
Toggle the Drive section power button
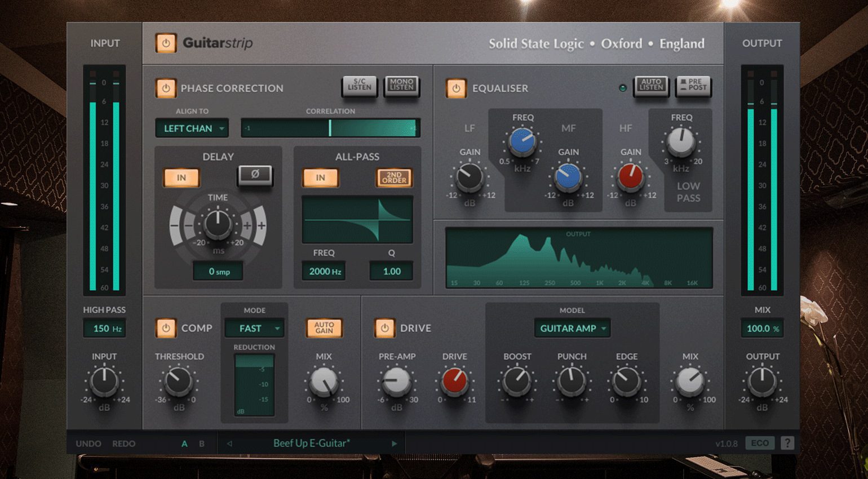coord(384,328)
